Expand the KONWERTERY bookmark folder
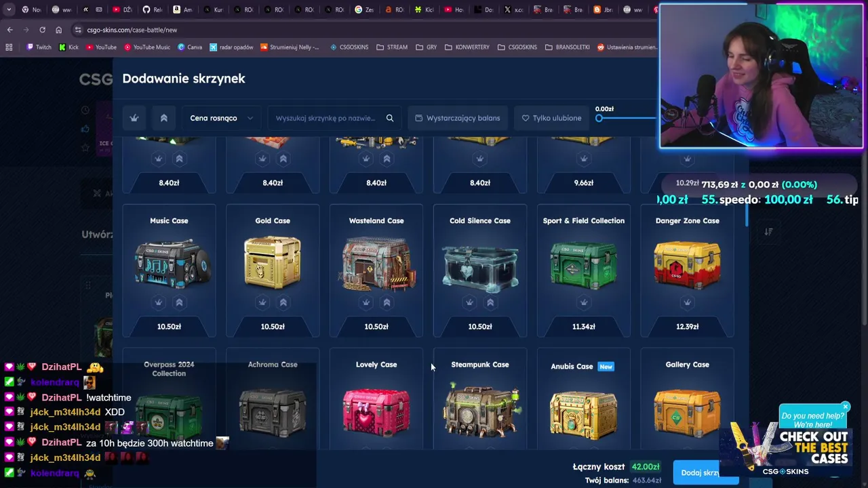Image resolution: width=868 pixels, height=488 pixels. tap(467, 47)
